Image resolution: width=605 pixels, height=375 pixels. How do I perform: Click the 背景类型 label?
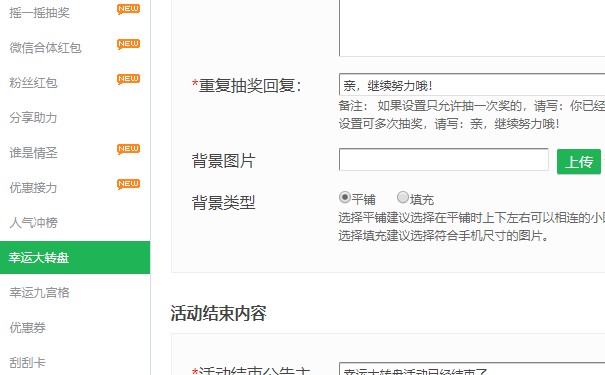[223, 202]
